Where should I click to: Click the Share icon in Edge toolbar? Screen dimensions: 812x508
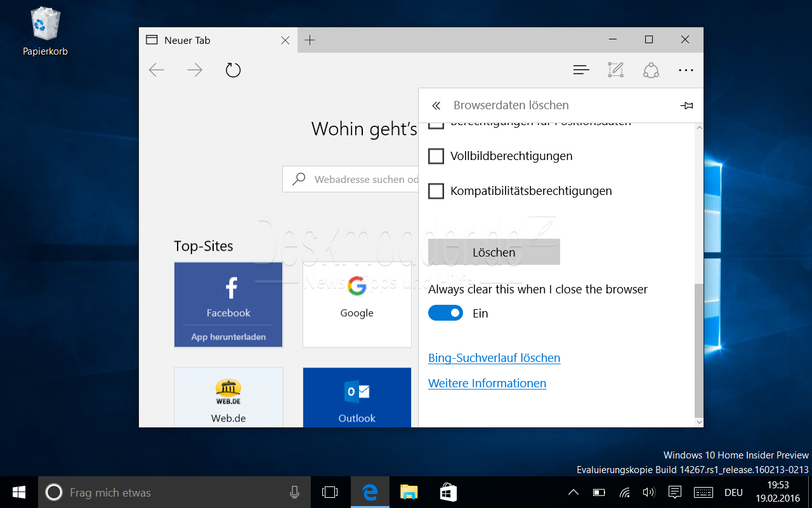(651, 70)
